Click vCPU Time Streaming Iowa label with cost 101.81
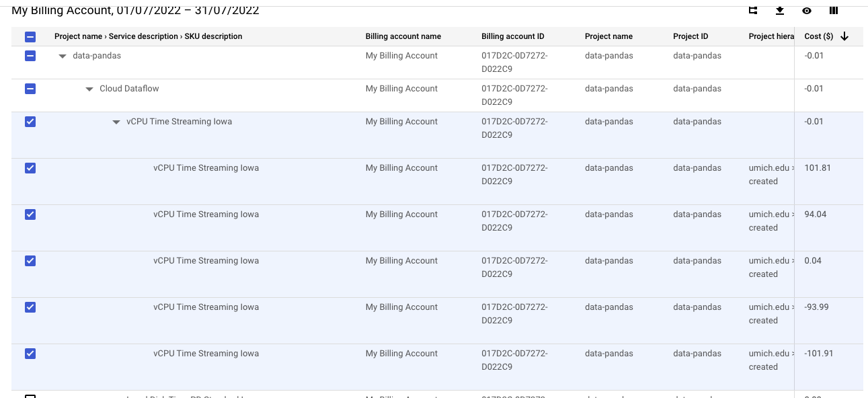868x398 pixels. pos(206,168)
